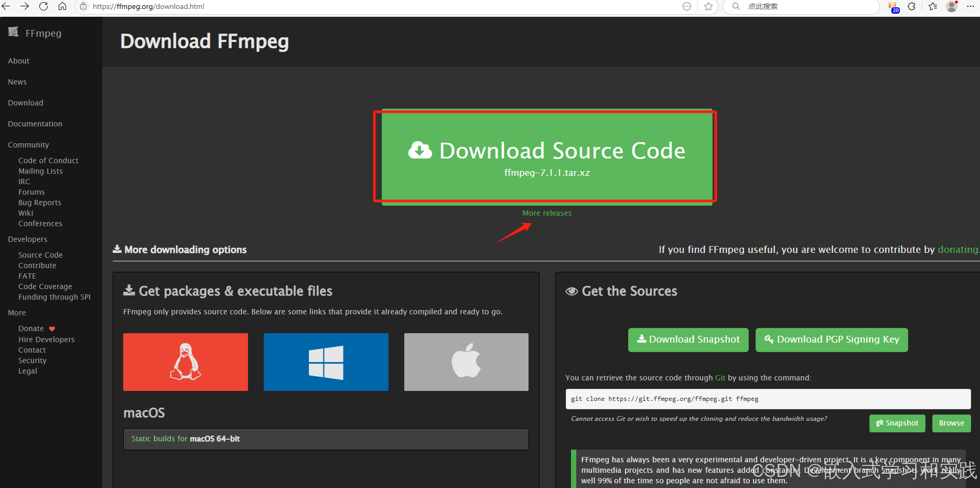Open Mailing Lists sidebar link
980x488 pixels.
[x=40, y=171]
